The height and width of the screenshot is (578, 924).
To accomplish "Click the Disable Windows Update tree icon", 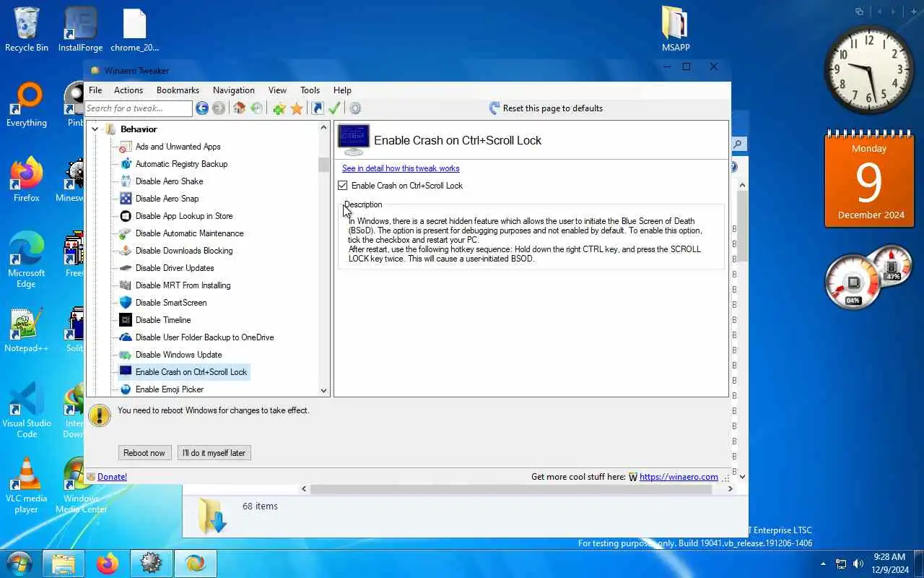I will (126, 355).
